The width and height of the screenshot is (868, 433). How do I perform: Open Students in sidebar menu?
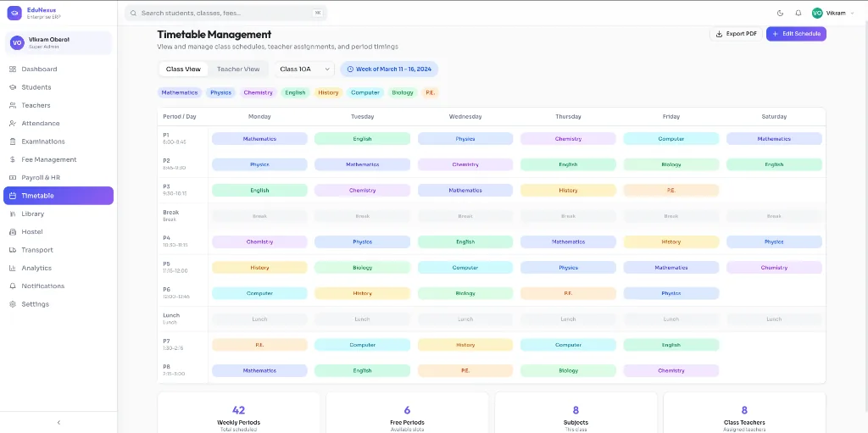pyautogui.click(x=58, y=87)
